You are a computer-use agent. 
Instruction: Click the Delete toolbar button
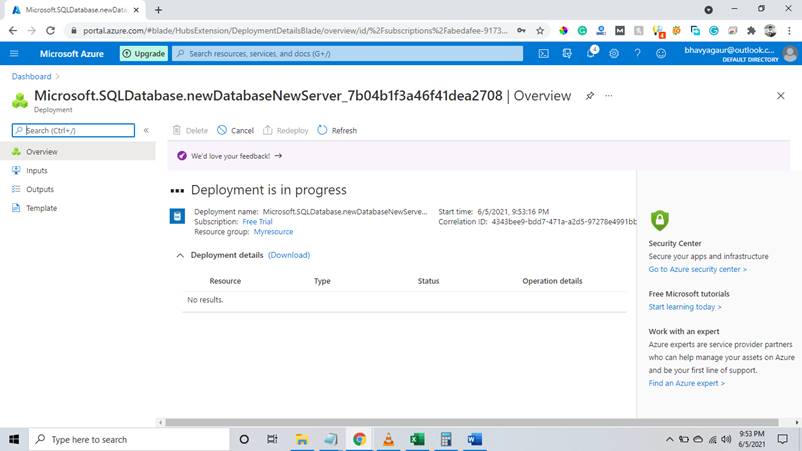point(190,130)
